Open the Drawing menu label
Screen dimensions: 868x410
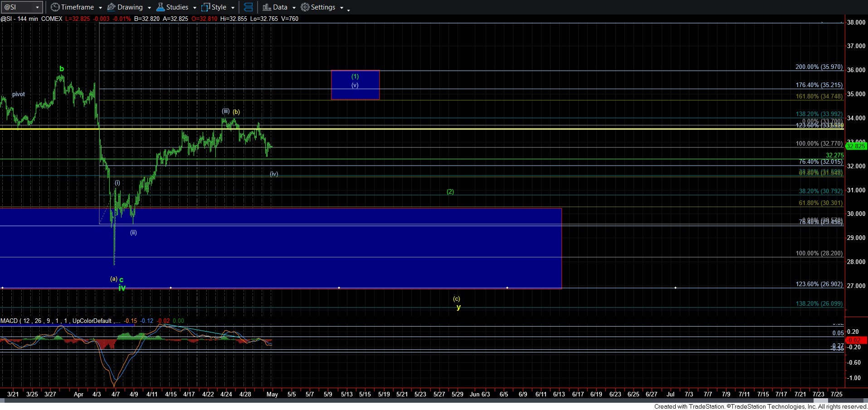[130, 7]
